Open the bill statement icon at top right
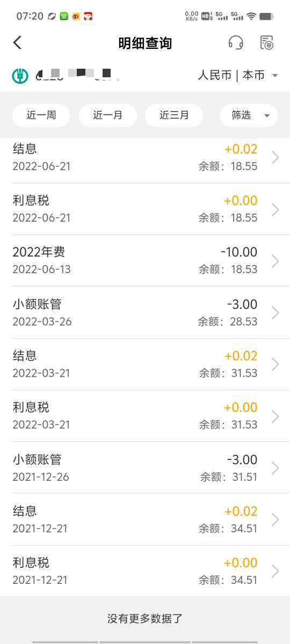Viewport: 290px width, 644px height. coord(266,43)
